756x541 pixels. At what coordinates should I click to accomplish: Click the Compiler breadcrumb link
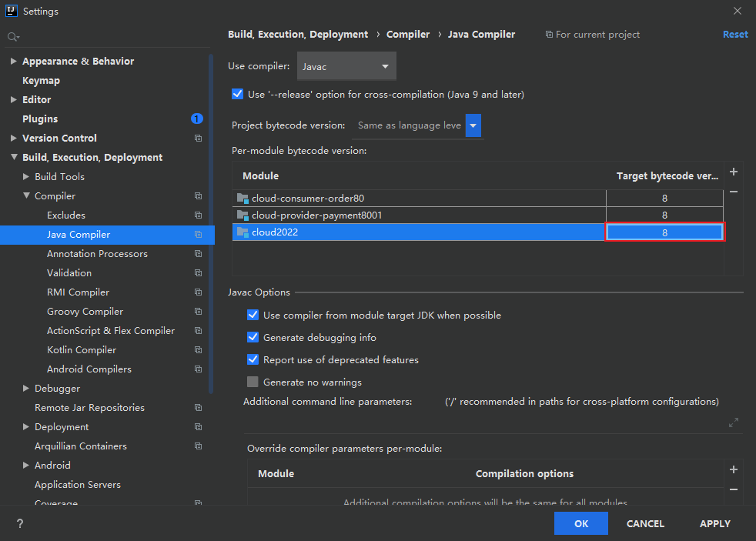[x=408, y=34]
